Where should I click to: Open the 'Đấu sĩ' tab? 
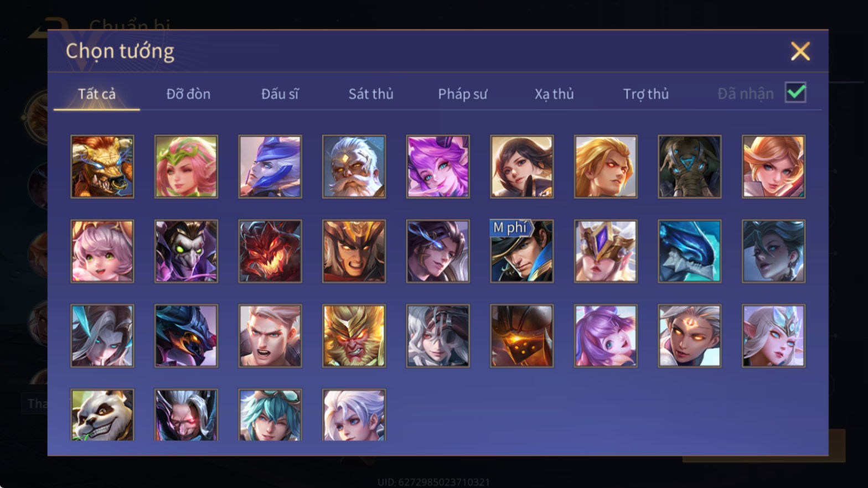280,94
